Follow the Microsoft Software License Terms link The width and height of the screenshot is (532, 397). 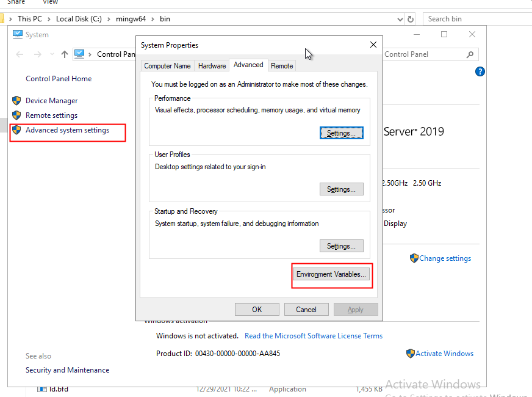(x=314, y=335)
